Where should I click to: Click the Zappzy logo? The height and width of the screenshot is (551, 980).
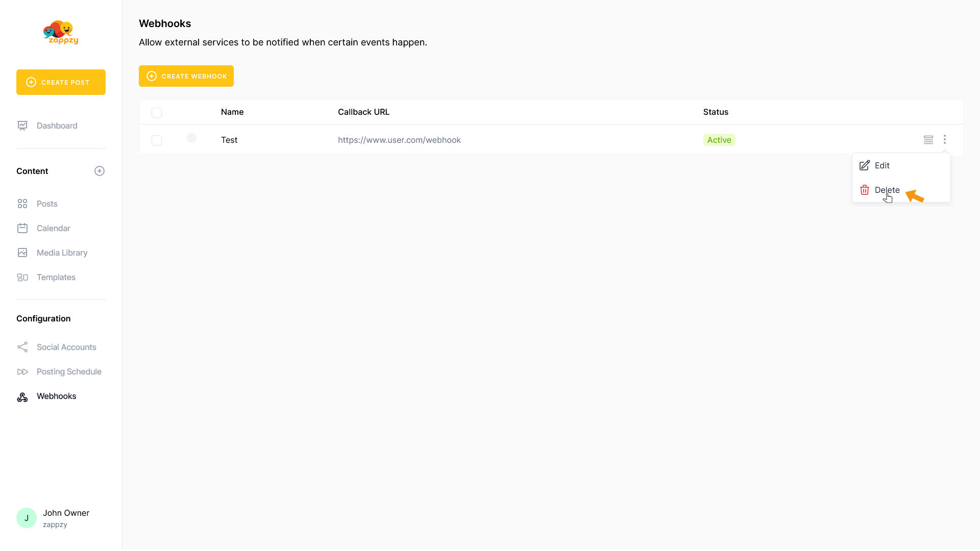point(61,33)
